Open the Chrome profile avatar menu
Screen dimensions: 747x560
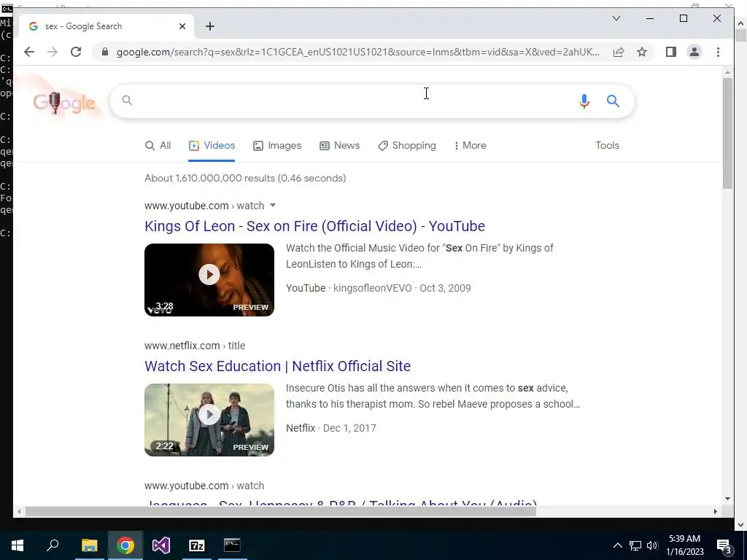[x=694, y=52]
